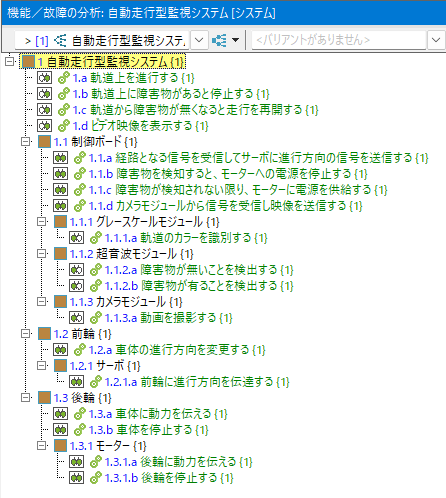
Task: Click green link icon of 1.1.1.a 軌道のカラーを識別する
Action: coord(96,238)
